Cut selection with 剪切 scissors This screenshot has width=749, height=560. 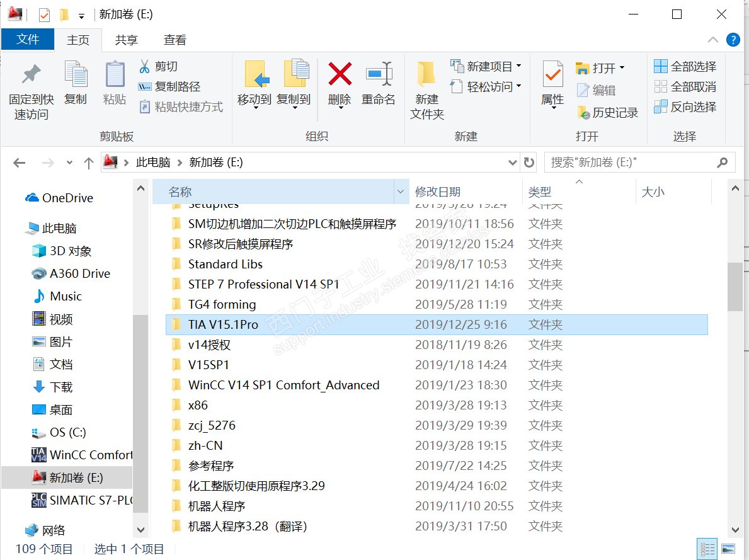(x=159, y=66)
